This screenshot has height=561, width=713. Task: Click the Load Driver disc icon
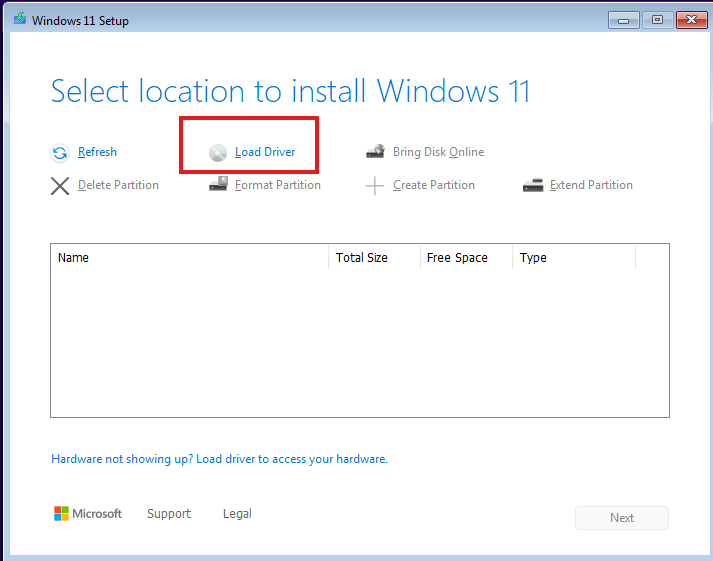coord(218,153)
